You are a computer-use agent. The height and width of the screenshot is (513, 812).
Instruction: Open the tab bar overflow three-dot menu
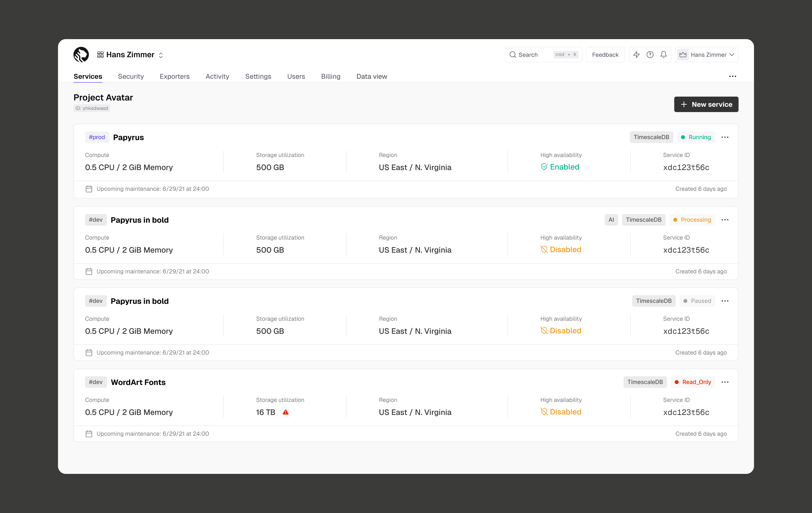coord(732,77)
